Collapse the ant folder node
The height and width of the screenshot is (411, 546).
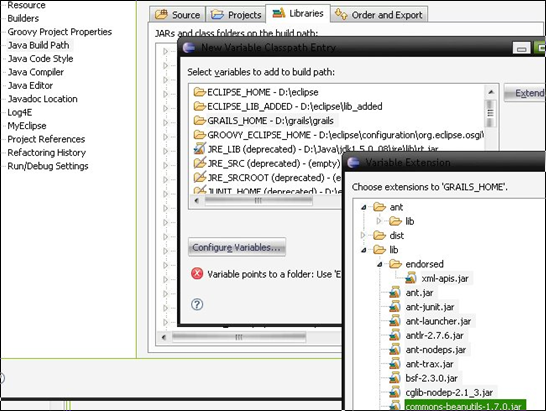pyautogui.click(x=364, y=207)
